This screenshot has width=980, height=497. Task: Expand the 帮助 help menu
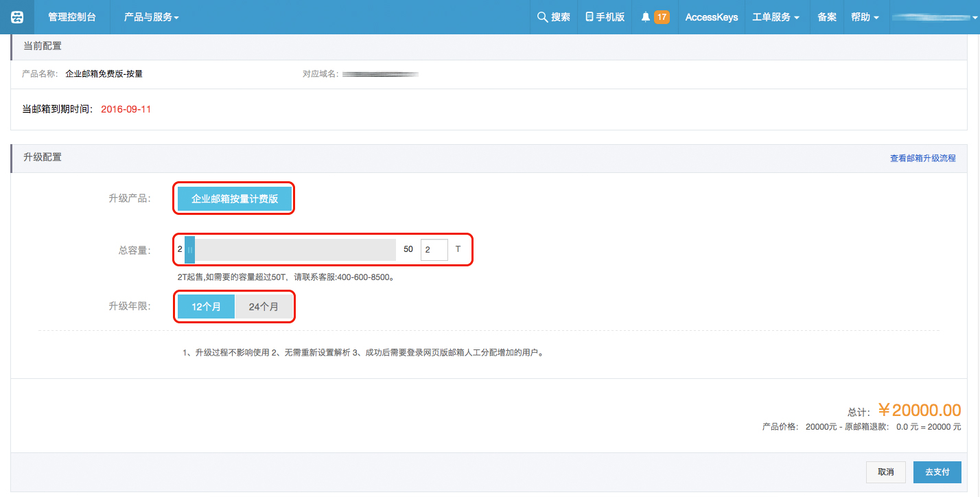pos(865,17)
